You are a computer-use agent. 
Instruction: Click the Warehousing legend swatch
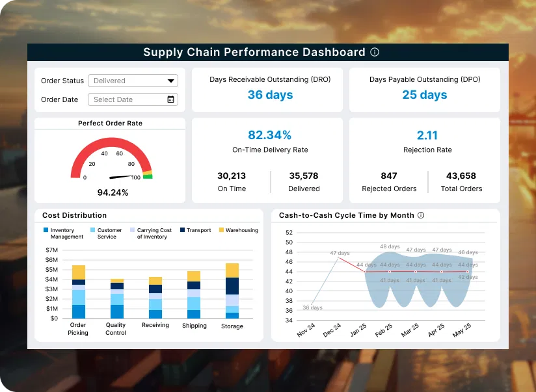[x=221, y=230]
